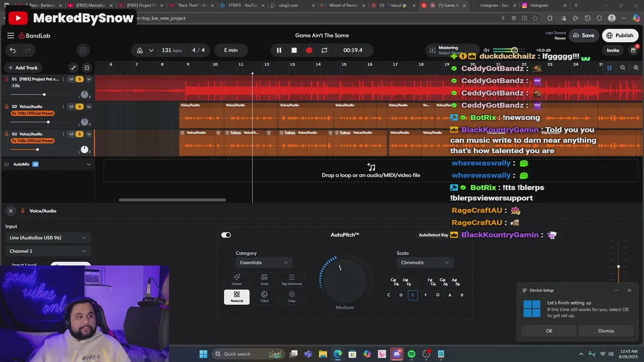Expand track 01 chevron

click(x=89, y=79)
